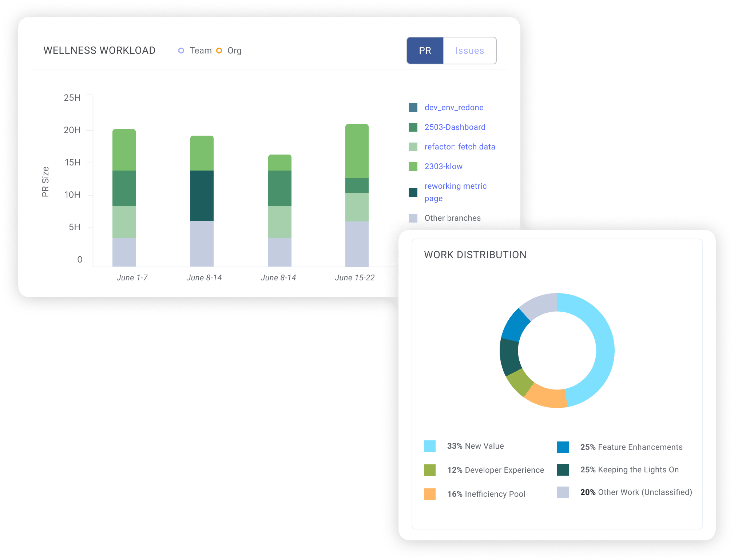This screenshot has width=734, height=560.
Task: Click the WORK DISTRIBUTION heading
Action: pos(475,255)
